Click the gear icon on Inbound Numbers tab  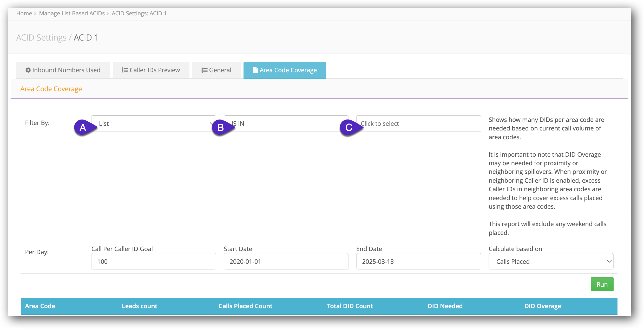click(x=28, y=70)
